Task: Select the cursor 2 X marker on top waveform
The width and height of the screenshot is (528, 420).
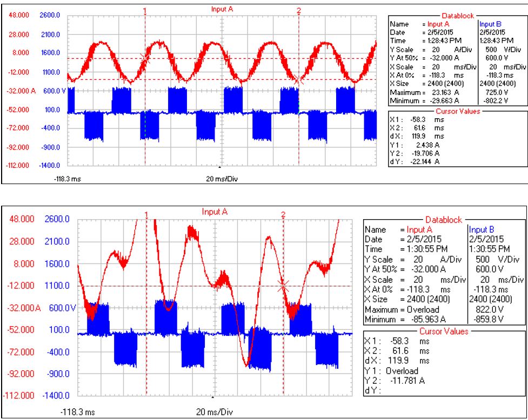Action: (x=299, y=80)
